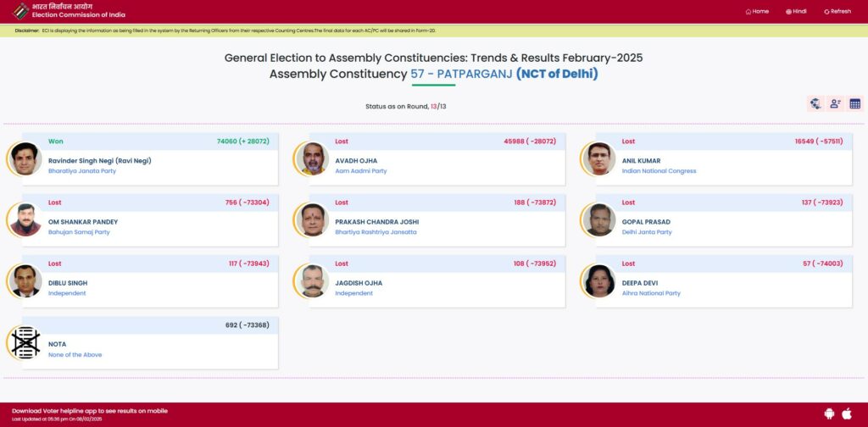Click Anil Kumar's candidate photo
This screenshot has width=868, height=427.
pos(599,158)
